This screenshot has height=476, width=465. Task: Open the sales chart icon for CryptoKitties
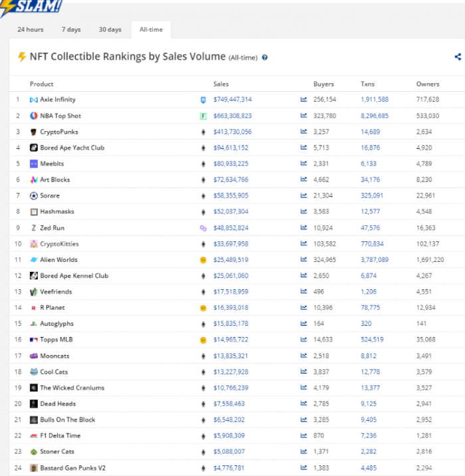click(x=304, y=243)
